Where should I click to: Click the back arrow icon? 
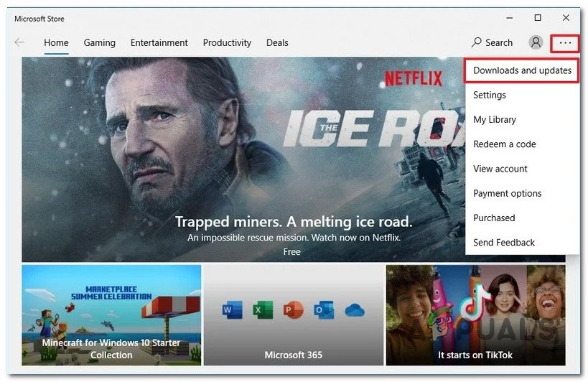coord(19,42)
